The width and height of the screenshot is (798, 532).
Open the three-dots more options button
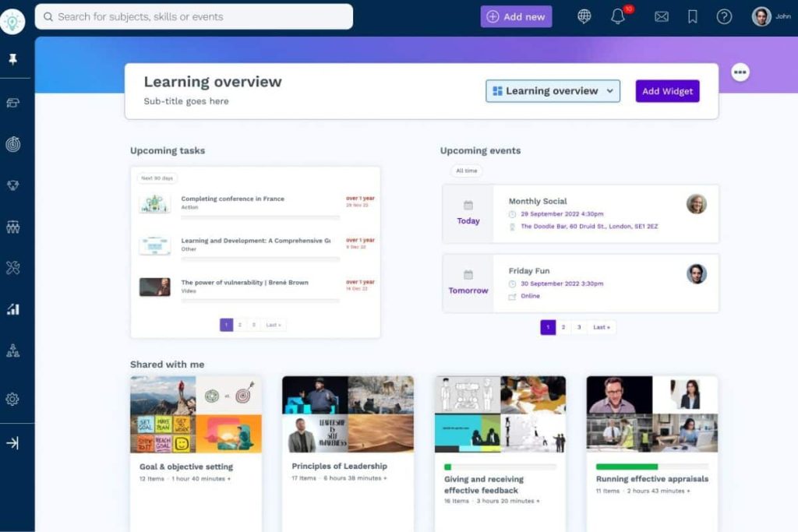(x=740, y=72)
